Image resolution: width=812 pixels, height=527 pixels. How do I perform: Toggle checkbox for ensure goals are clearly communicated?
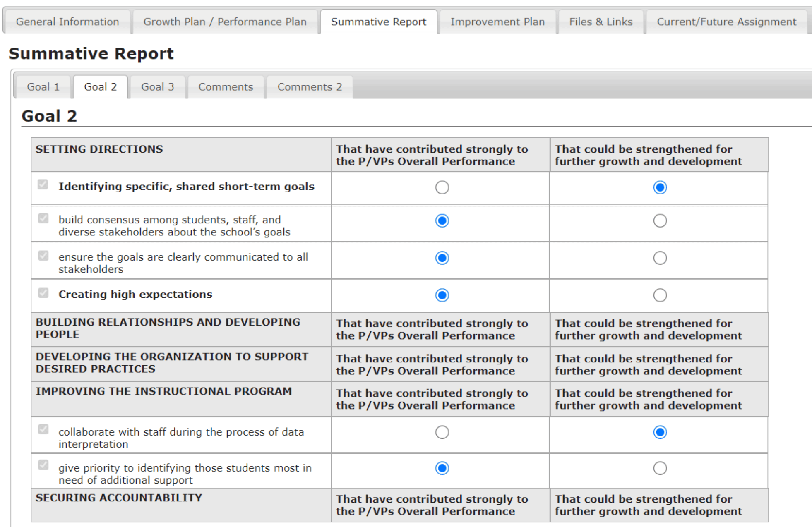43,256
